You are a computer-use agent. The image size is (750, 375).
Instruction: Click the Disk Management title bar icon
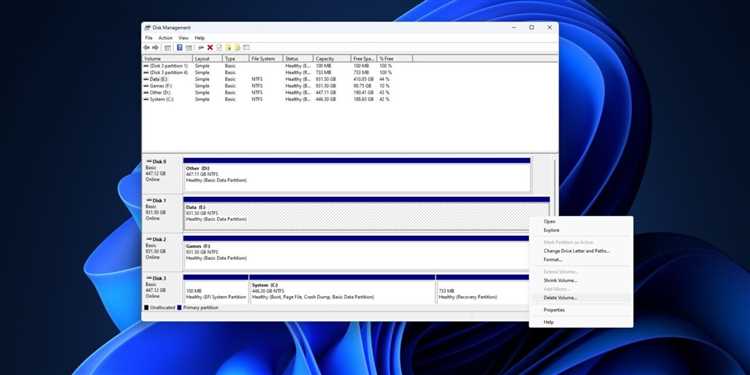tap(148, 28)
